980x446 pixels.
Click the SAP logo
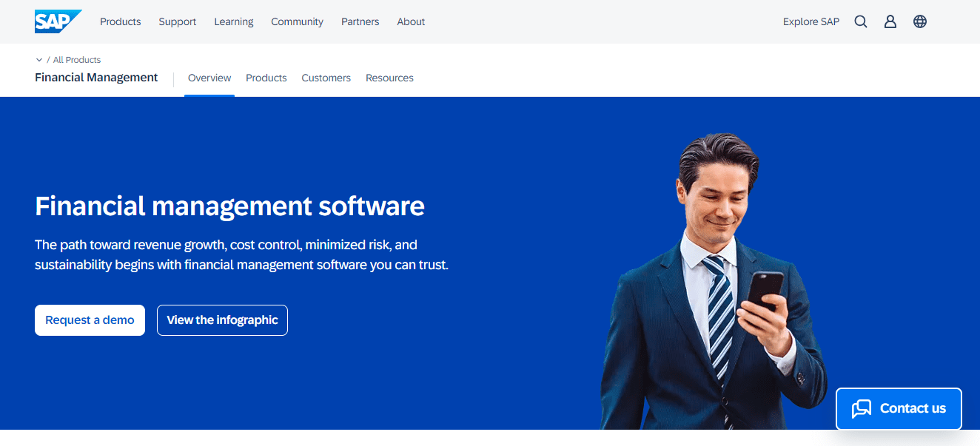coord(58,21)
